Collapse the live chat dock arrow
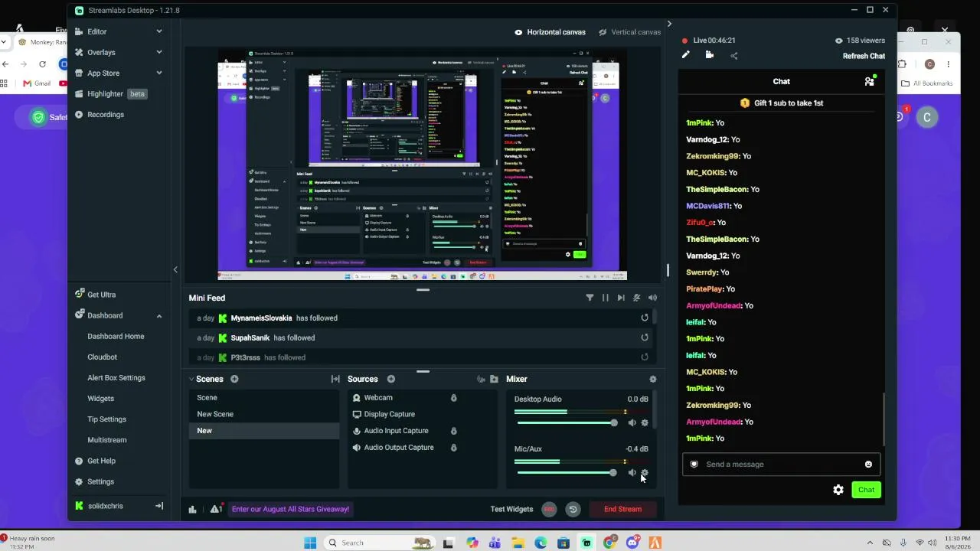This screenshot has height=551, width=980. pos(669,24)
